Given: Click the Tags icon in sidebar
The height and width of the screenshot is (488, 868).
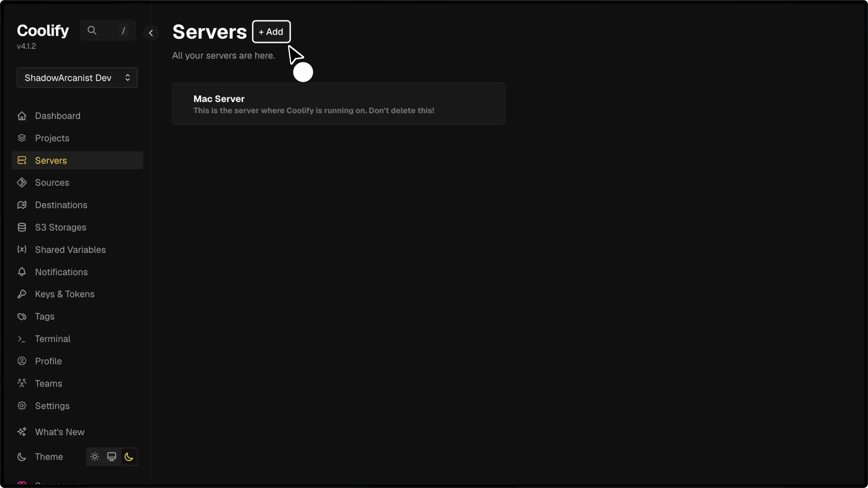Looking at the screenshot, I should [x=22, y=317].
